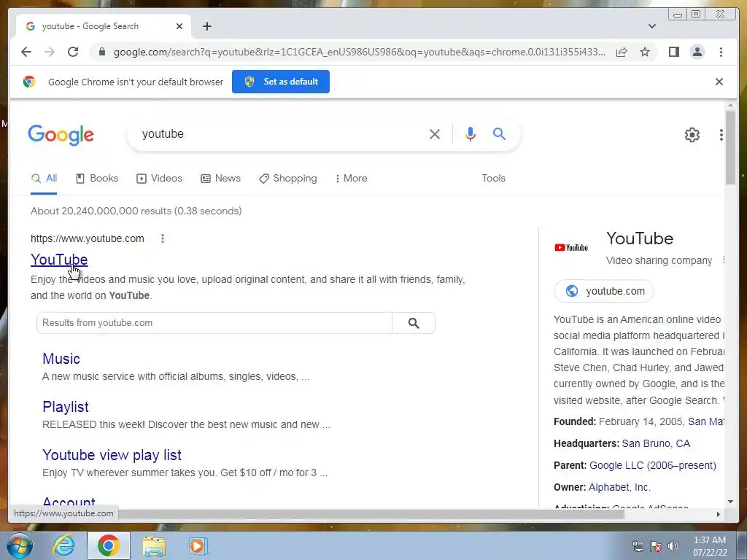Open Google quick settings gear
This screenshot has height=560, width=747.
point(692,135)
